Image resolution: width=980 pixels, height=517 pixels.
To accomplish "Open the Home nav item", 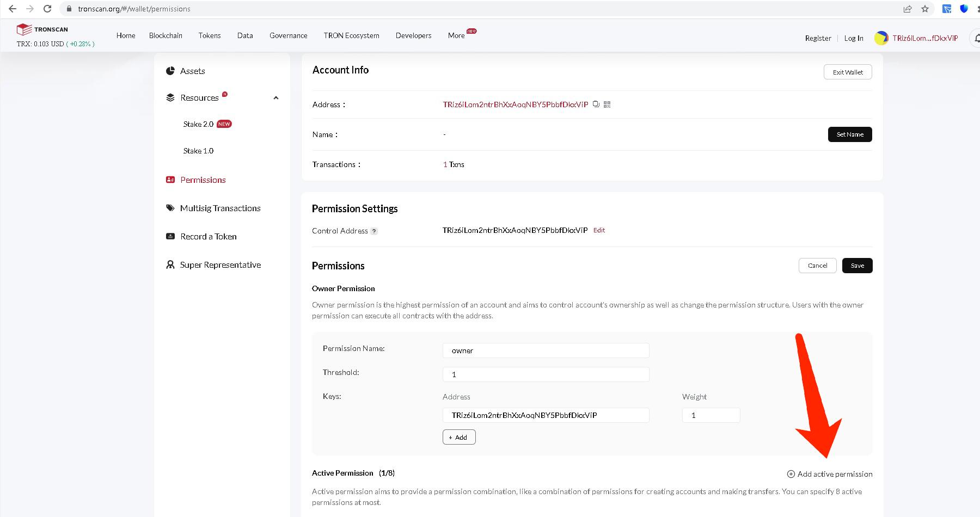I will click(126, 35).
